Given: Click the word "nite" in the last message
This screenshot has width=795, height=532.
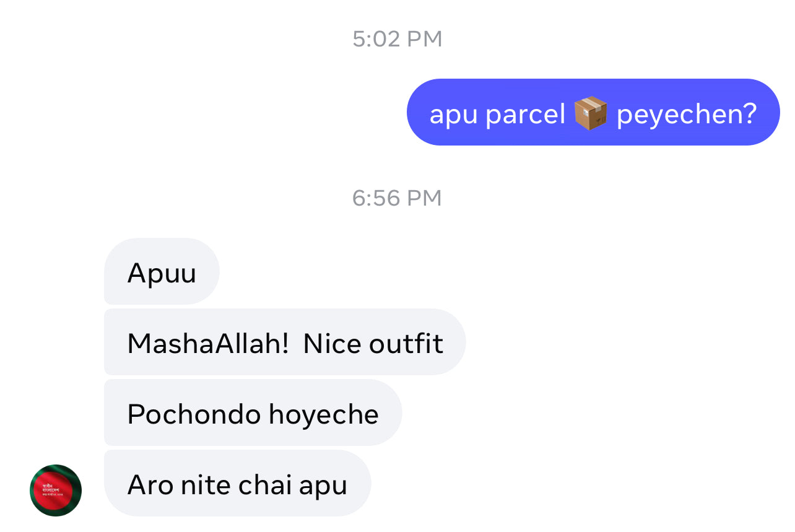Looking at the screenshot, I should click(x=205, y=484).
